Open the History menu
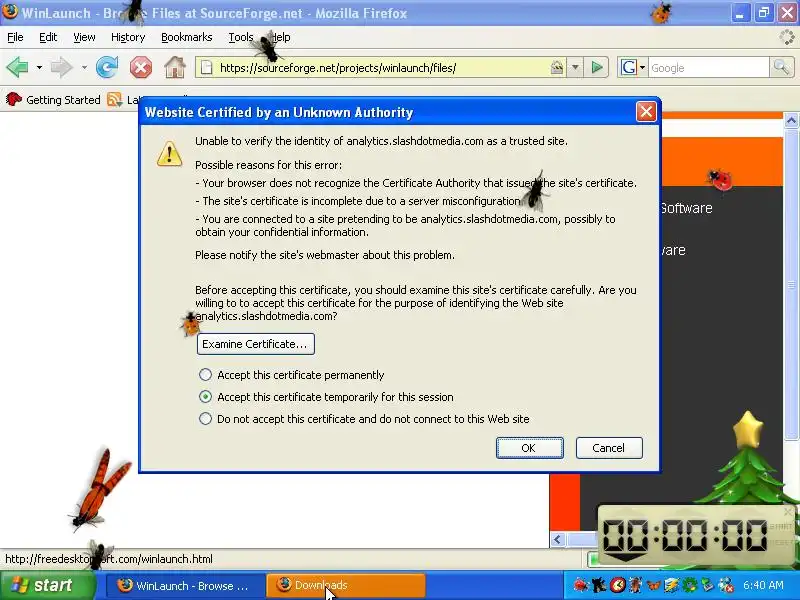This screenshot has height=600, width=800. pyautogui.click(x=128, y=37)
